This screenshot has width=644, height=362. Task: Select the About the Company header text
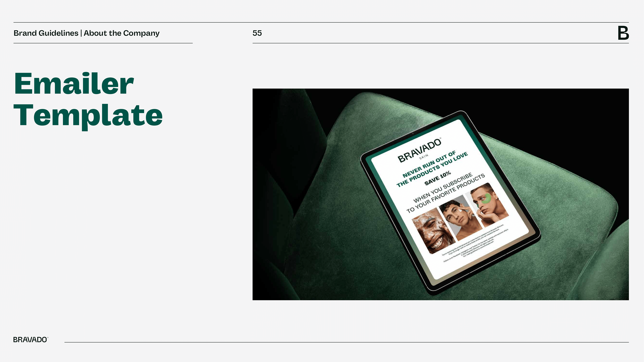click(121, 33)
